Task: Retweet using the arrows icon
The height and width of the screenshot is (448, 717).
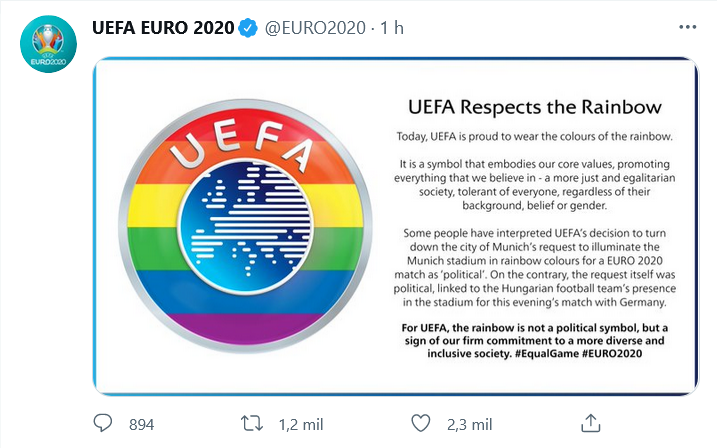Action: click(252, 423)
